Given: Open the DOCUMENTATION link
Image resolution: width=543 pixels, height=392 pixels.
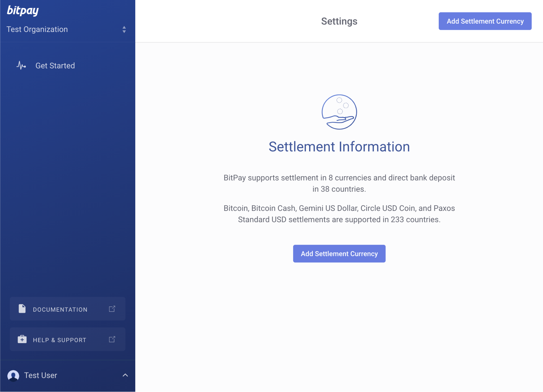Looking at the screenshot, I should pyautogui.click(x=68, y=309).
